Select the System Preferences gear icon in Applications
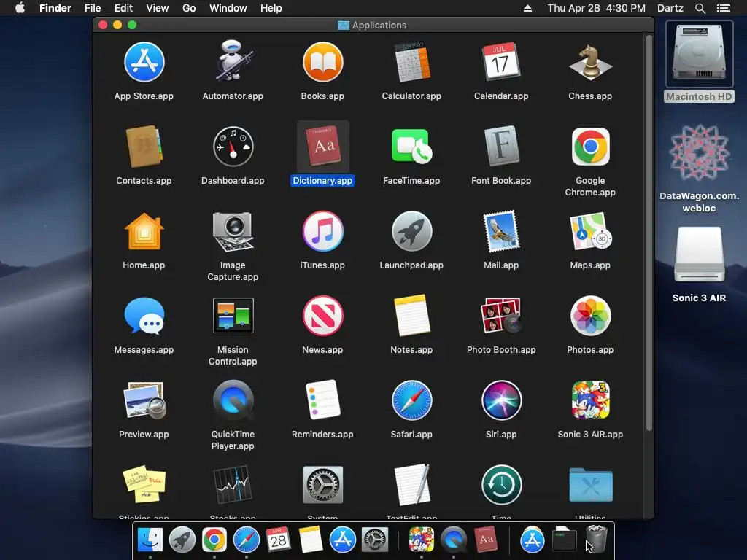 click(322, 485)
